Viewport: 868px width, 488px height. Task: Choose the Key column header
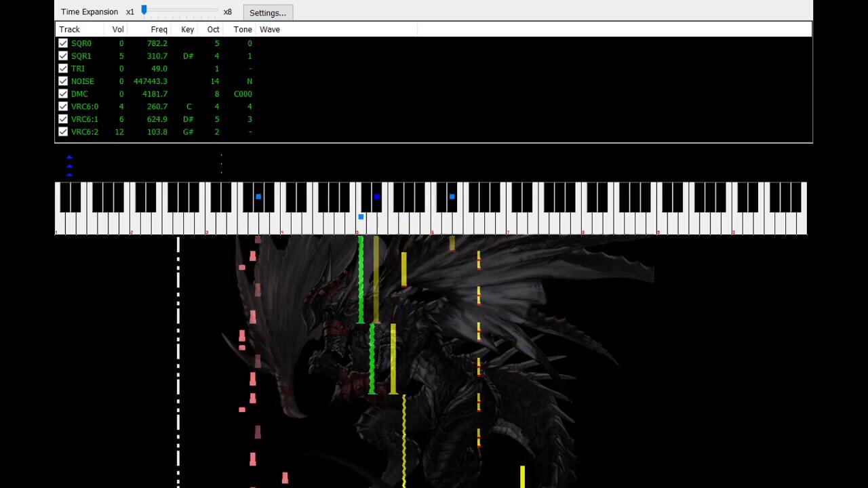coord(187,30)
